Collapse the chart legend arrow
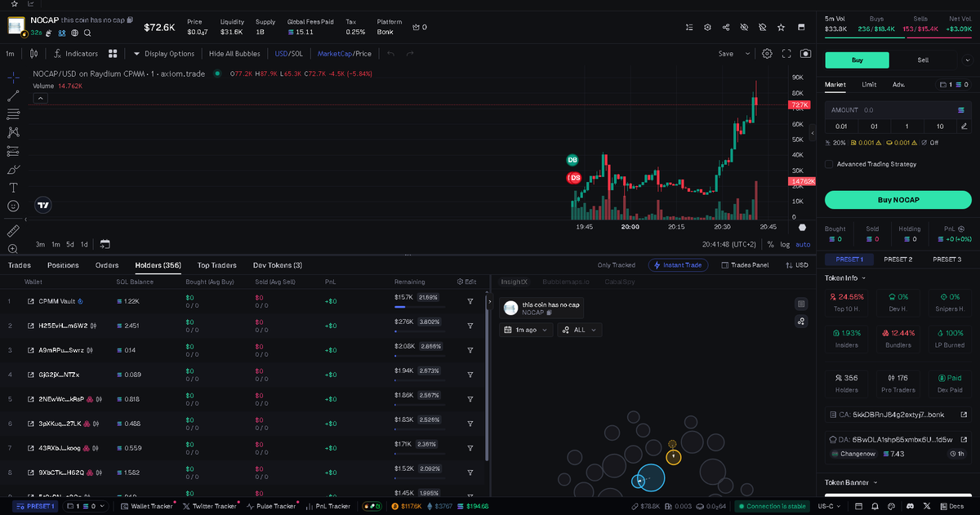Screen dimensions: 980x515 40,98
